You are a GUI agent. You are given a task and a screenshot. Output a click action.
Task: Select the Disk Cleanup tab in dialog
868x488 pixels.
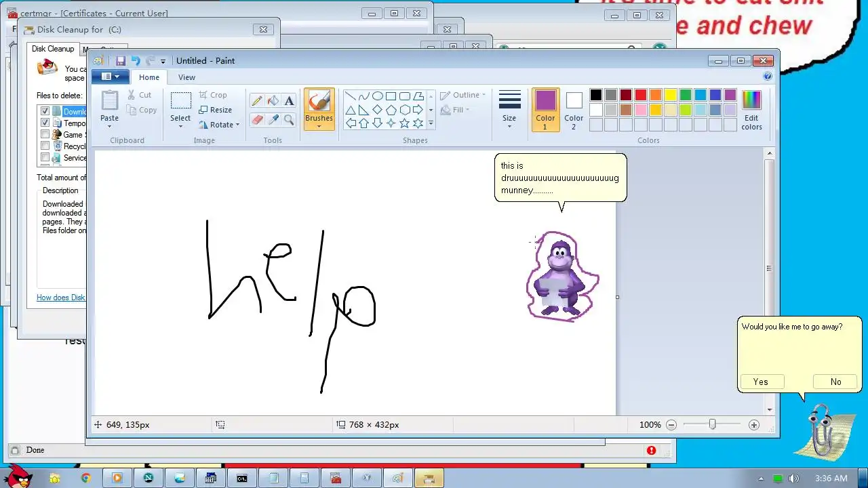tap(53, 49)
